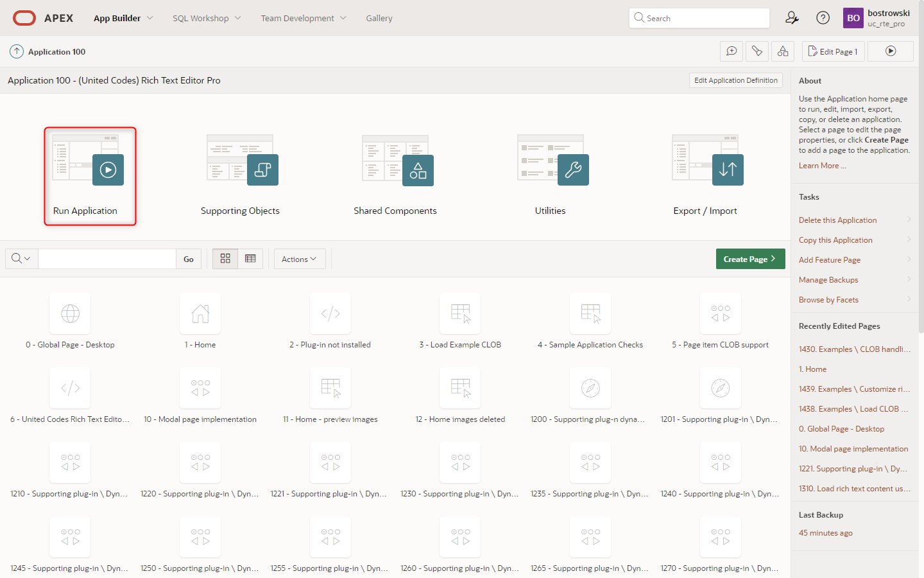Open the Gallery menu item
This screenshot has width=924, height=578.
(x=379, y=18)
